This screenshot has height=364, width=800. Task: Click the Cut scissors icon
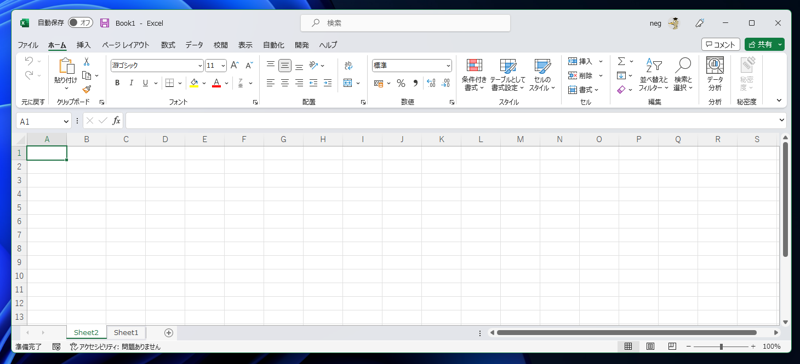click(86, 62)
